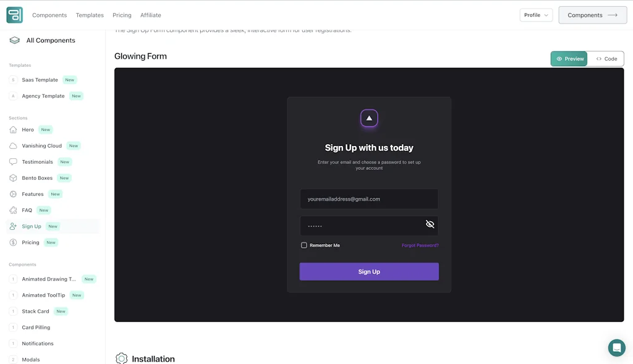Expand the Profile dropdown

point(536,15)
